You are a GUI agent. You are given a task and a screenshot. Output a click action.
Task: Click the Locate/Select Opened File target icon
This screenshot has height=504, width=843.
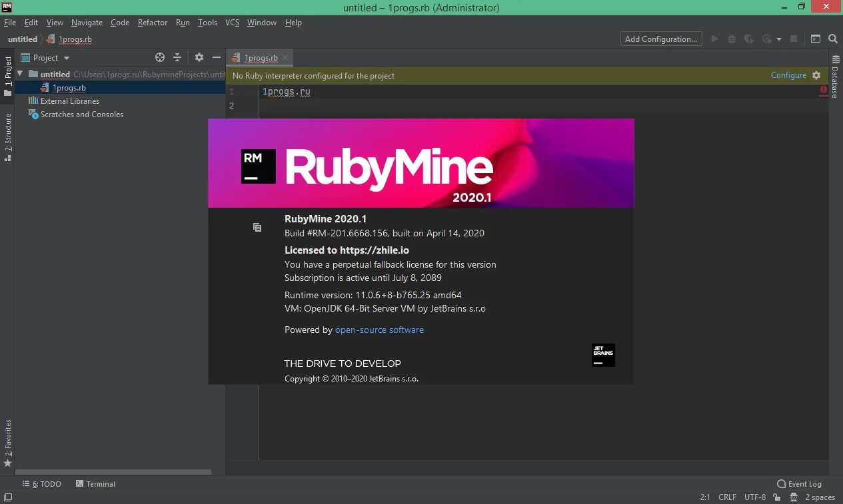click(160, 57)
